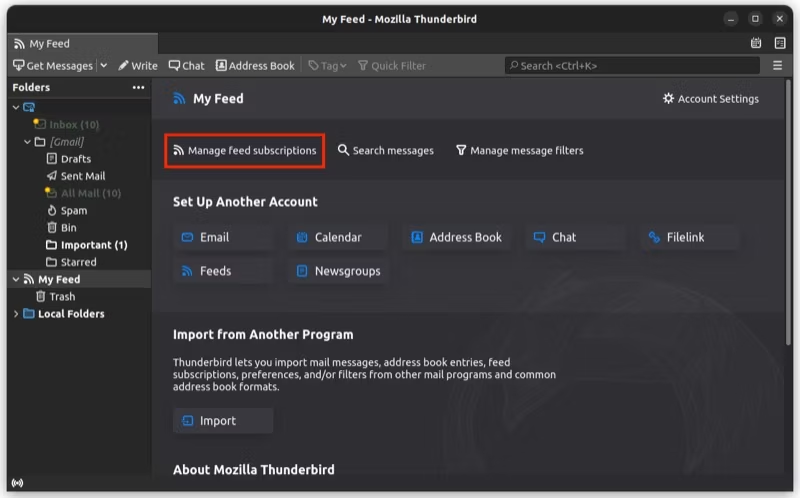The width and height of the screenshot is (800, 498).
Task: Click Get Messages button
Action: [53, 66]
